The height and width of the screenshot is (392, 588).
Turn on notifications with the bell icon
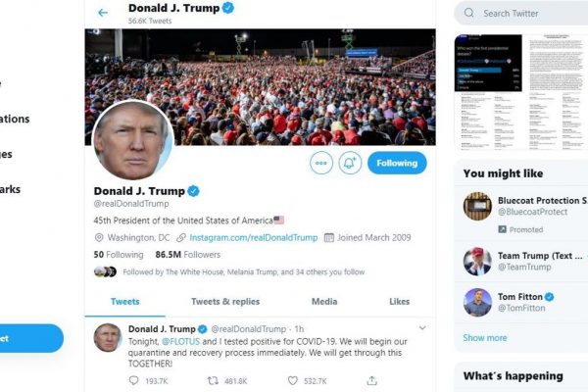pos(350,163)
